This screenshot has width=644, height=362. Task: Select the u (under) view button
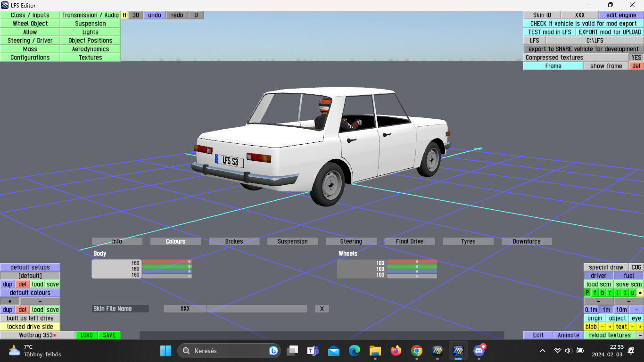tap(633, 293)
